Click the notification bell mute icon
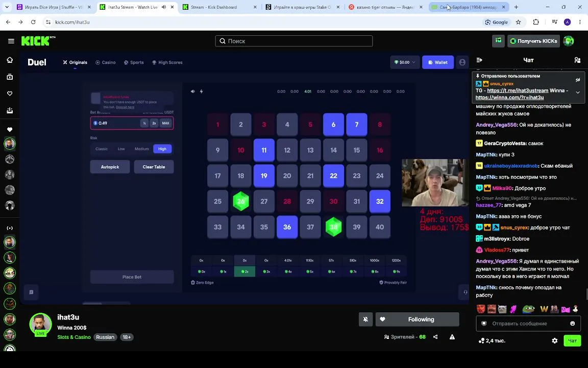The width and height of the screenshot is (588, 368). tap(365, 319)
